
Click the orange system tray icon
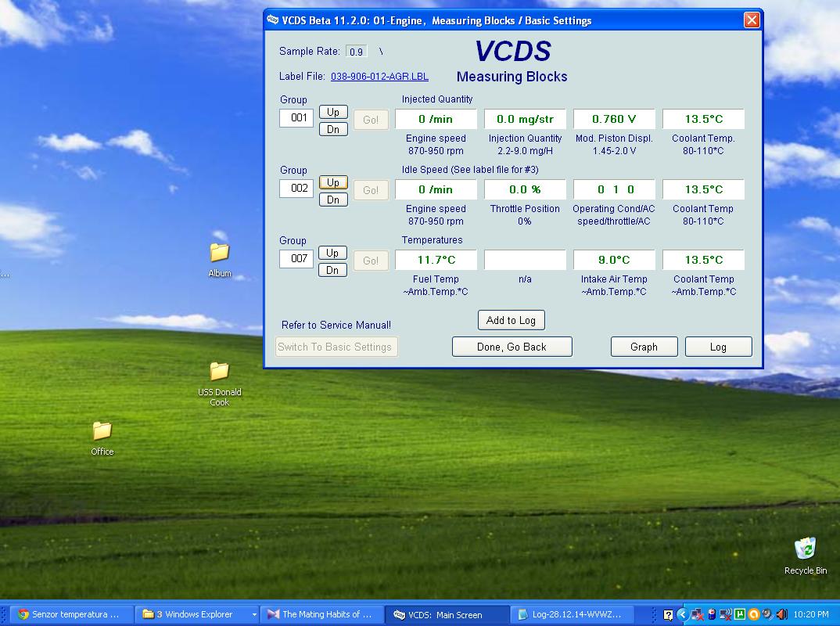coord(754,615)
